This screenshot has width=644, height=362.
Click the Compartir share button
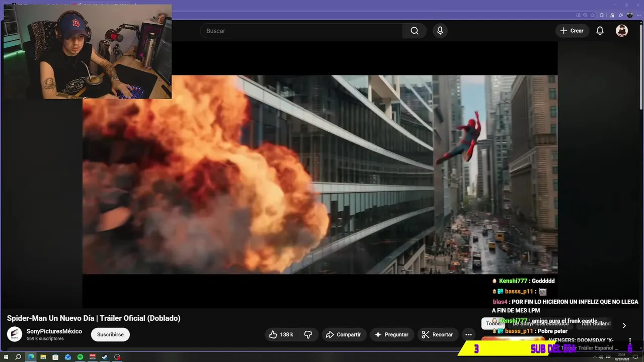343,334
